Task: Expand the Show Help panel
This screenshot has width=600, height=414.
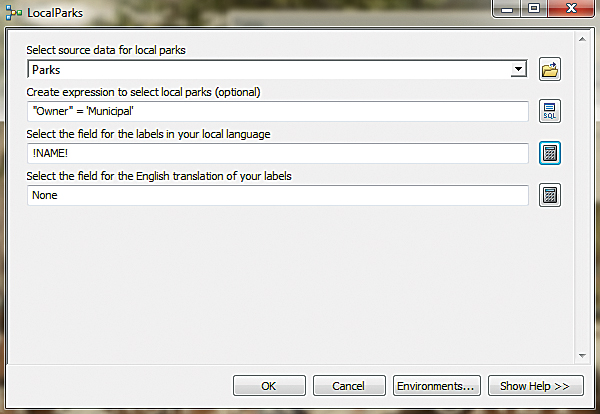Action: click(x=535, y=385)
